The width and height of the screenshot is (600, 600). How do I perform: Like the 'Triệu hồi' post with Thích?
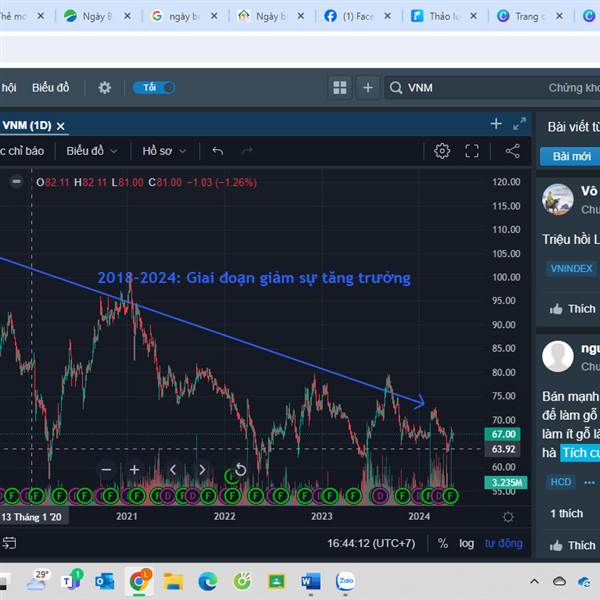573,309
